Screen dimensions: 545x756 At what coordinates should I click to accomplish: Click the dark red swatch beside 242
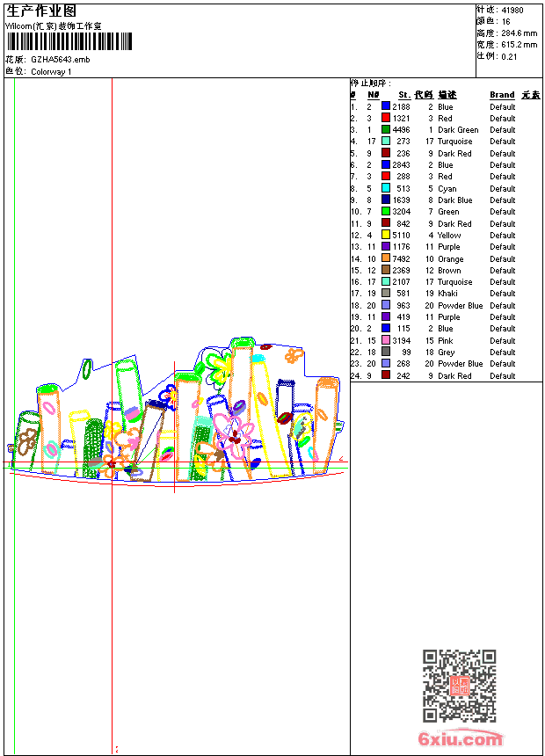click(386, 375)
